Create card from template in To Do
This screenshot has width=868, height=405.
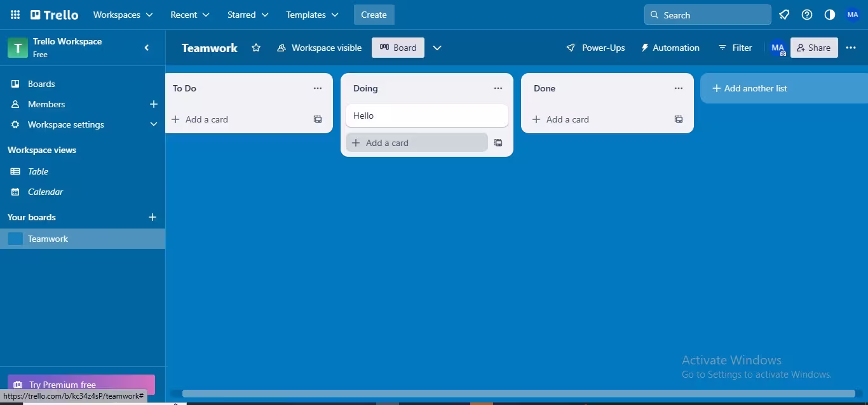pyautogui.click(x=318, y=119)
